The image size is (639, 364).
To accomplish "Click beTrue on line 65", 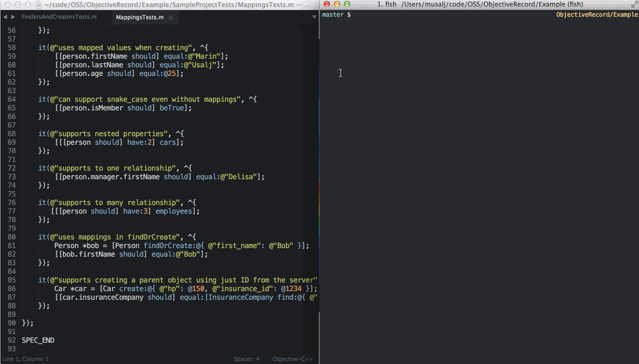I will tap(172, 108).
